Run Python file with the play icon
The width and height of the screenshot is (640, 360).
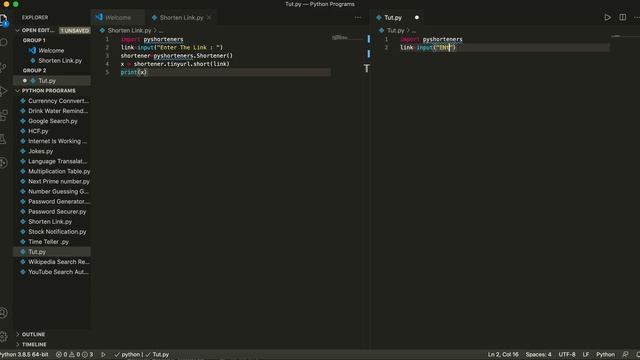pos(607,18)
